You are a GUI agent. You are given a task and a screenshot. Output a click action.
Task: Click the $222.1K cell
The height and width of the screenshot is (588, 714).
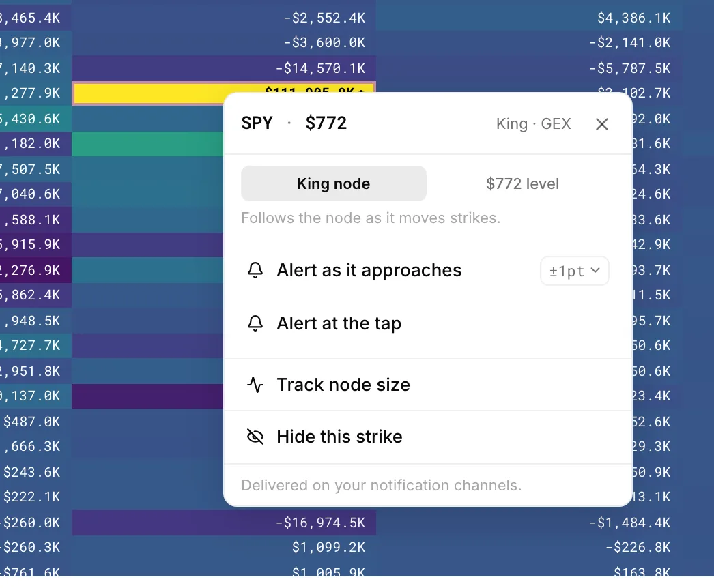click(35, 497)
